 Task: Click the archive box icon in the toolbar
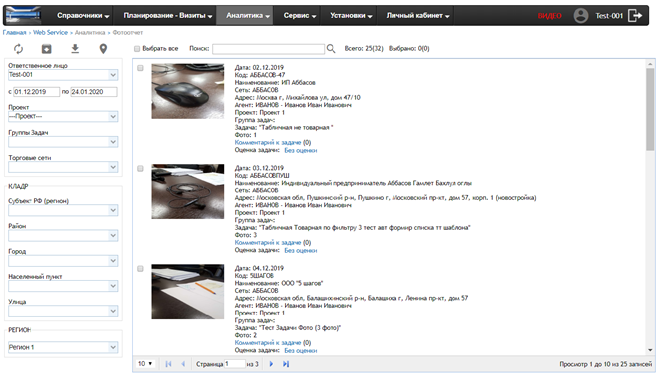(x=47, y=49)
